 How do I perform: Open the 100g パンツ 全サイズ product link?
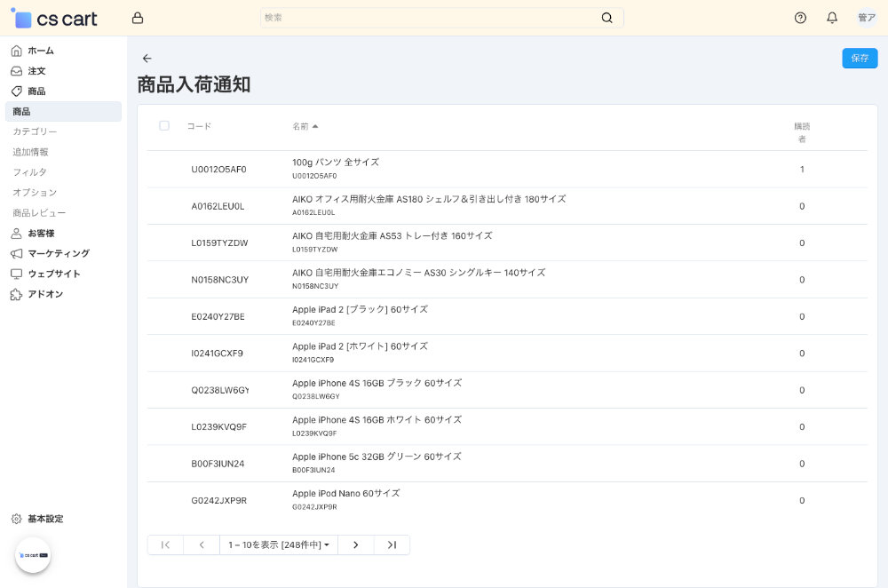336,163
